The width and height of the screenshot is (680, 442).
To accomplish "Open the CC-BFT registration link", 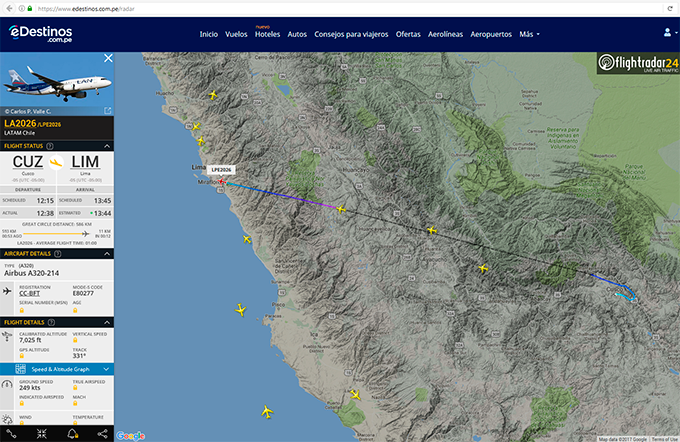I will tap(29, 294).
